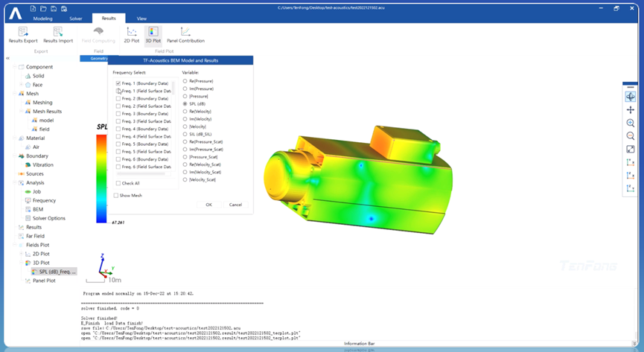Collapse the Material tree node

[x=15, y=138]
